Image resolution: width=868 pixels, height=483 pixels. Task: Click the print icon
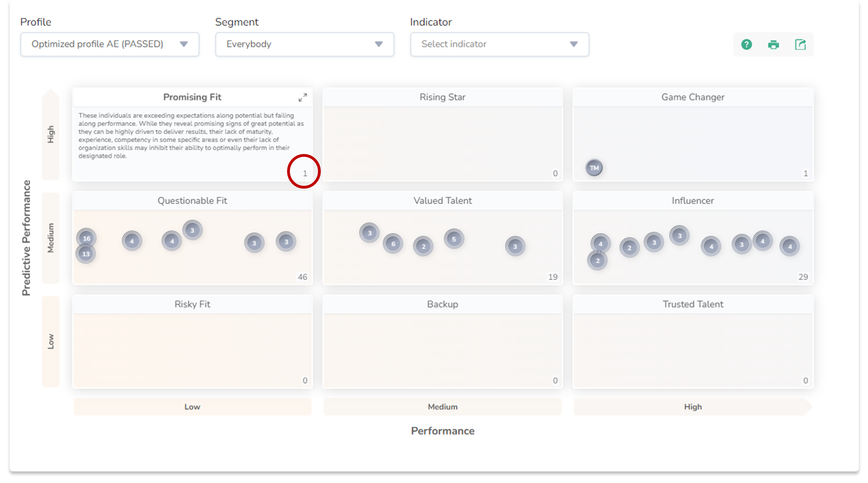pos(773,45)
